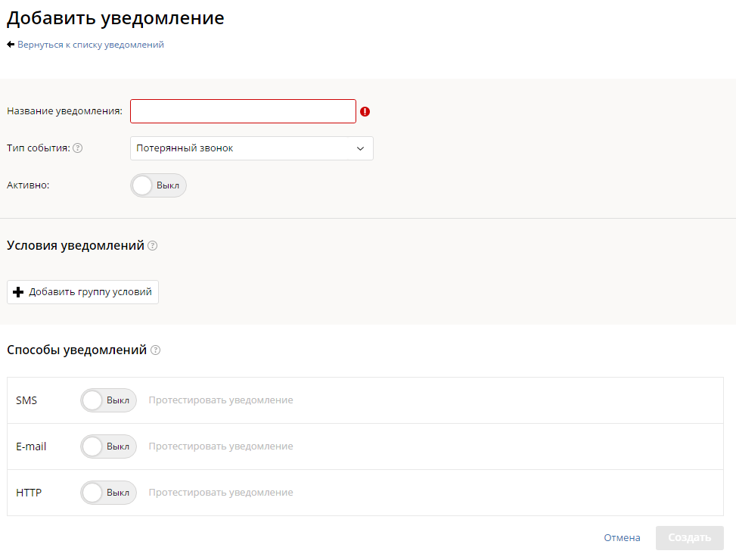Turn on the SMS notification toggle

108,400
